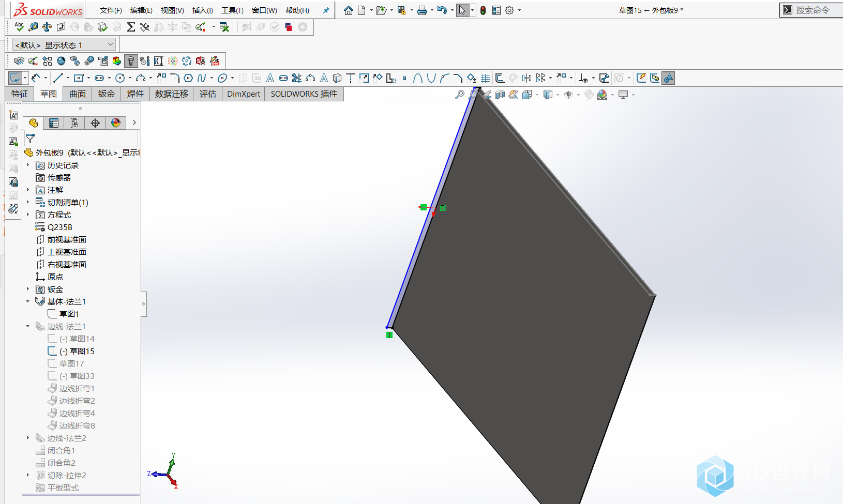Select the Sketch Fillet tool
Image resolution: width=843 pixels, height=504 pixels.
click(x=175, y=78)
